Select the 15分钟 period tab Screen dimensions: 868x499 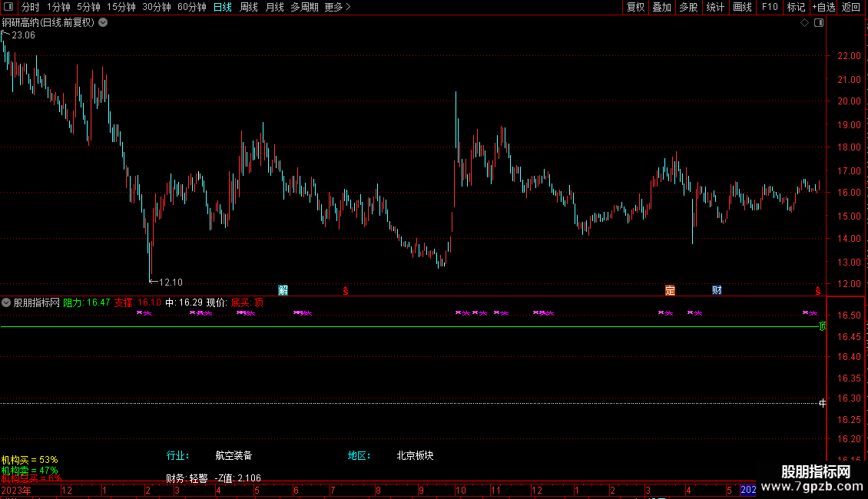(x=121, y=7)
